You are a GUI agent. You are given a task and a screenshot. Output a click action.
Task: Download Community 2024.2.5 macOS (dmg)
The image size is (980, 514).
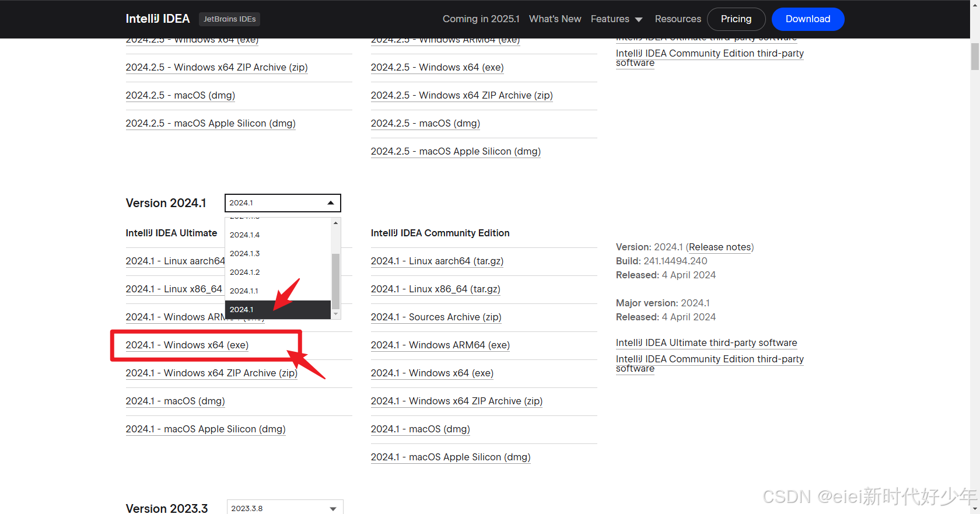(426, 123)
